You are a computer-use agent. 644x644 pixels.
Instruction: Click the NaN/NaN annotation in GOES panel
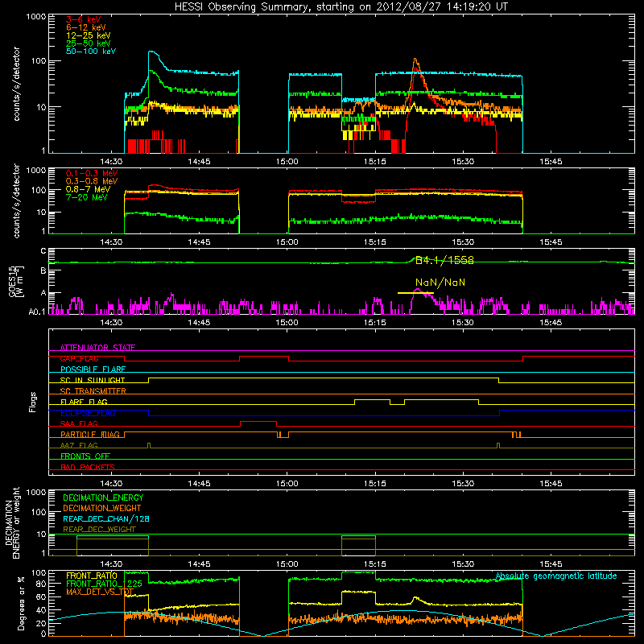440,283
